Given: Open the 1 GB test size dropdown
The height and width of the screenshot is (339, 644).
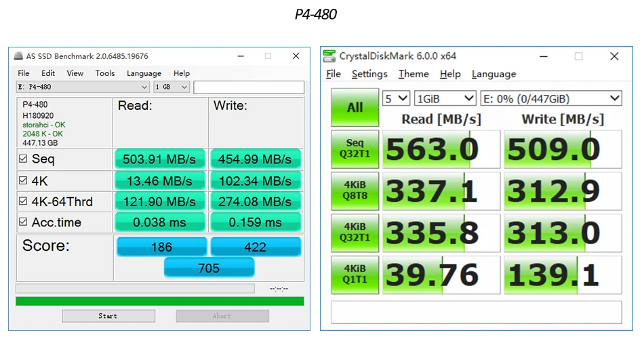Looking at the screenshot, I should (x=172, y=87).
